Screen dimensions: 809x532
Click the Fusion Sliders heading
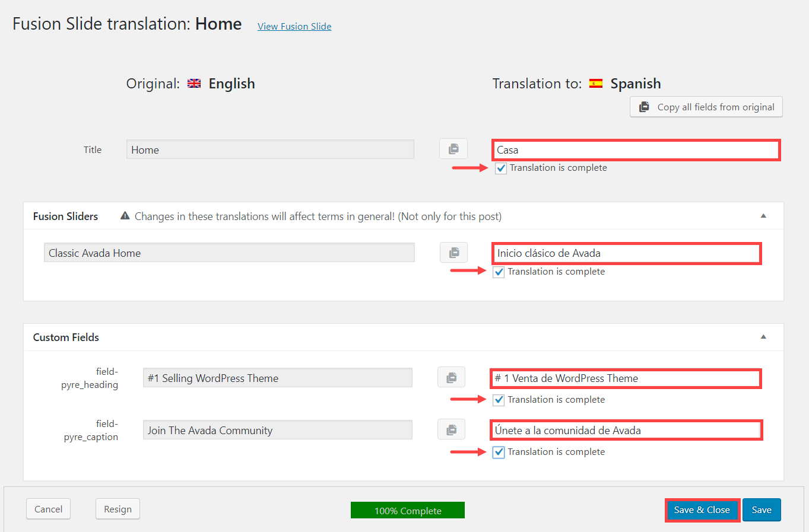(65, 216)
